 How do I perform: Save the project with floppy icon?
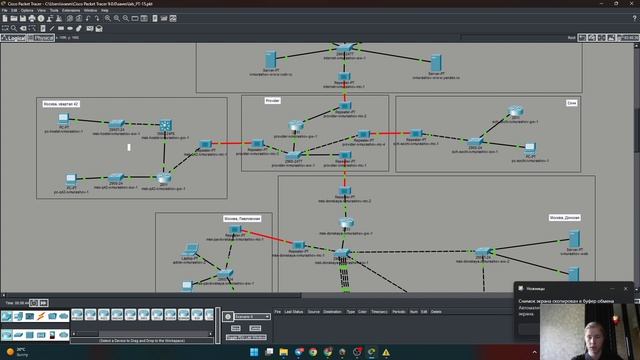23,18
